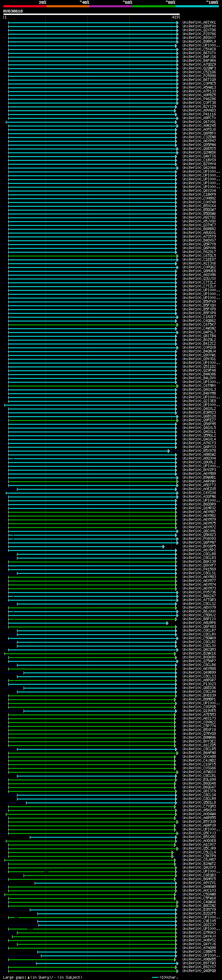Click the alignment bar for UniRef100_B5X978
The image size is (222, 980).
pos(89,451)
